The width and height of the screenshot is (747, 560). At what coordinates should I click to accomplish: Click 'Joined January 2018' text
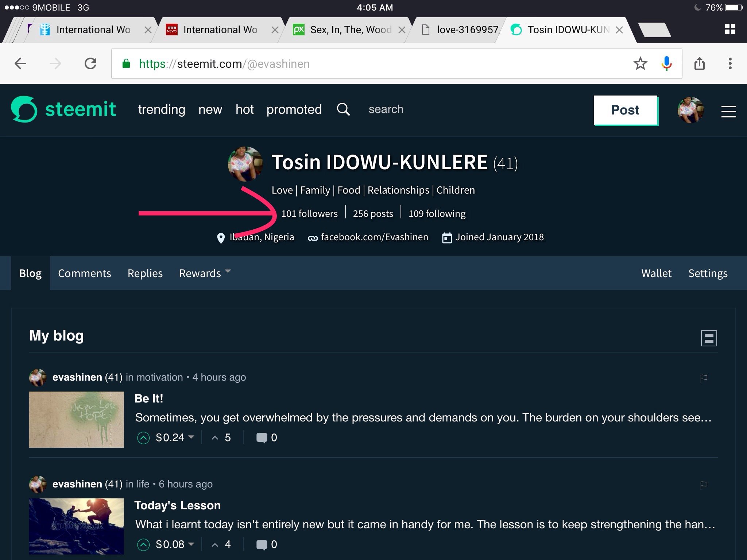point(499,237)
